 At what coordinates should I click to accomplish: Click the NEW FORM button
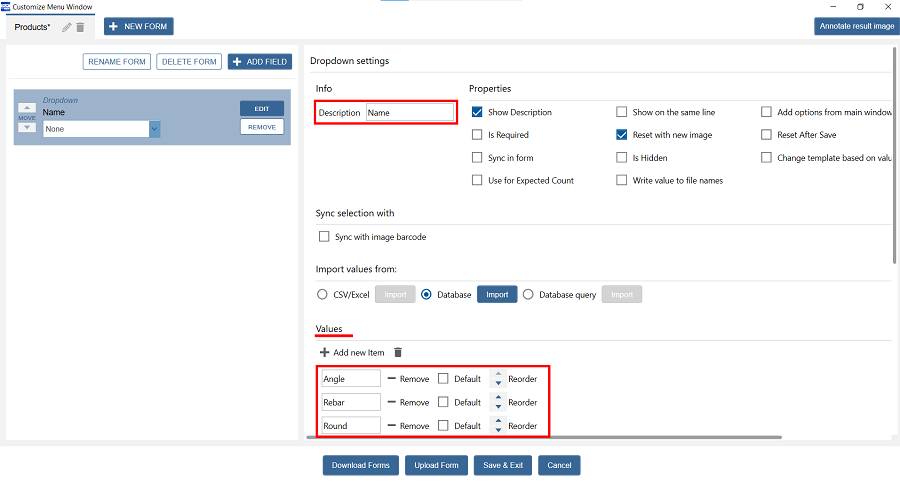click(x=139, y=26)
